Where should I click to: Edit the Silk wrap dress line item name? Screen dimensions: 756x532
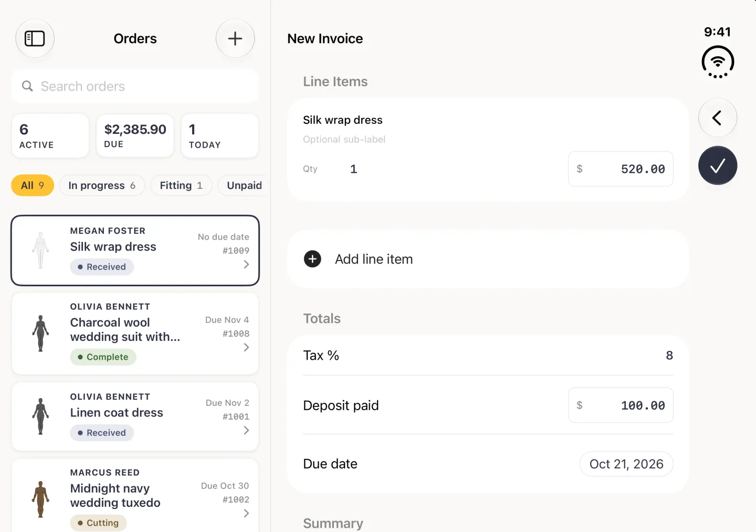click(343, 120)
